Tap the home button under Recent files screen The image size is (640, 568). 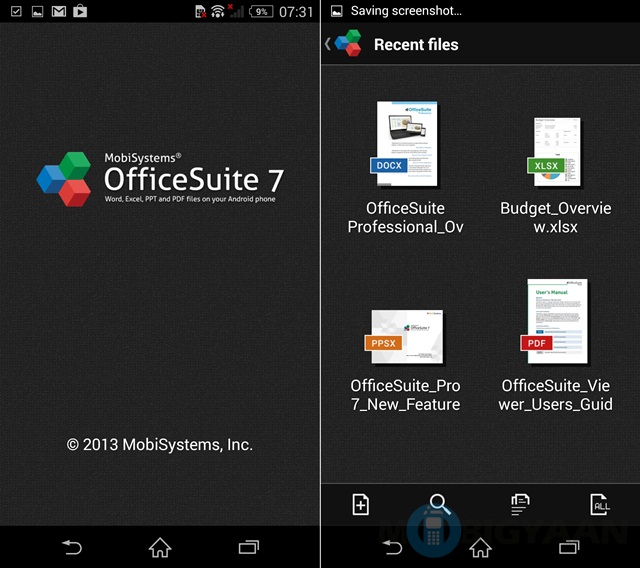[x=480, y=547]
